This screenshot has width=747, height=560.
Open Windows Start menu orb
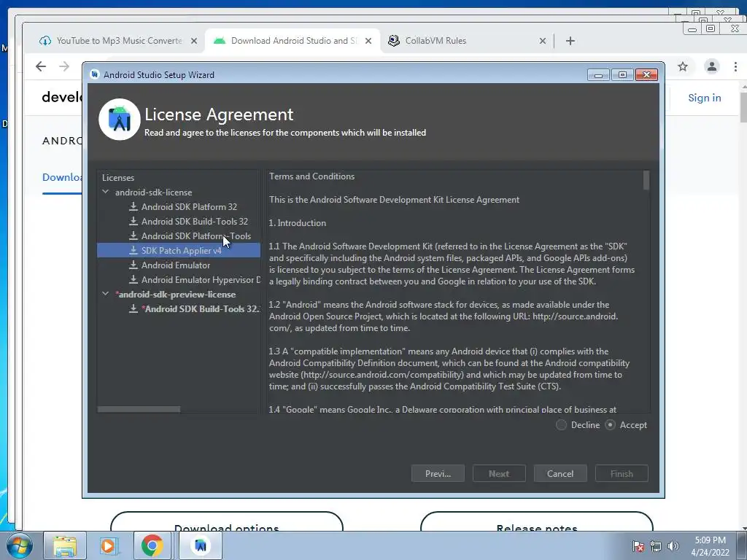(19, 545)
